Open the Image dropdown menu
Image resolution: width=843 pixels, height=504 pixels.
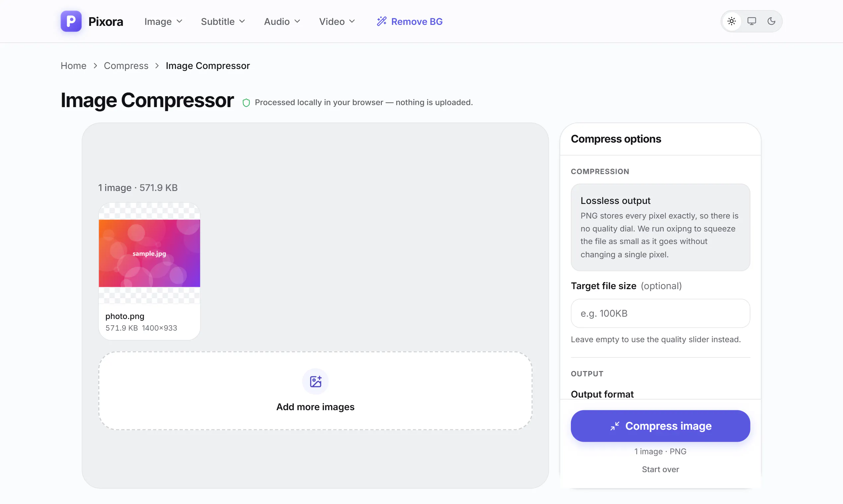(164, 22)
